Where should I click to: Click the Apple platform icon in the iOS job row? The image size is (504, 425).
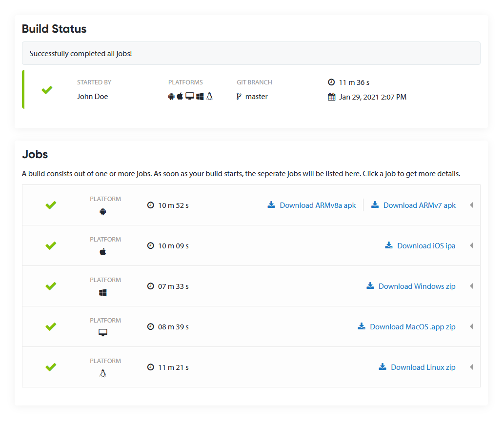(103, 252)
